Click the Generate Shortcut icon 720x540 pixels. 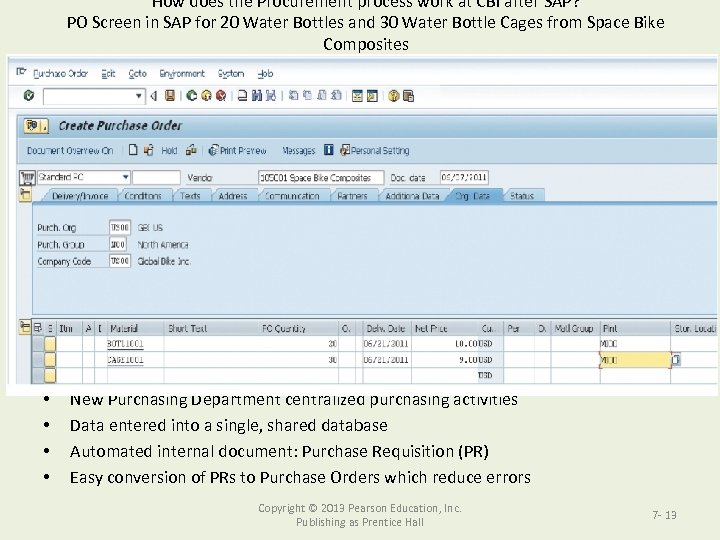pyautogui.click(x=372, y=96)
